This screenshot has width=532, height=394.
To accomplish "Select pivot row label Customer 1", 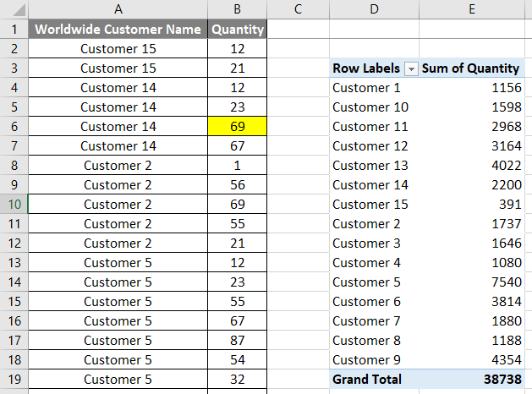I will (x=374, y=87).
